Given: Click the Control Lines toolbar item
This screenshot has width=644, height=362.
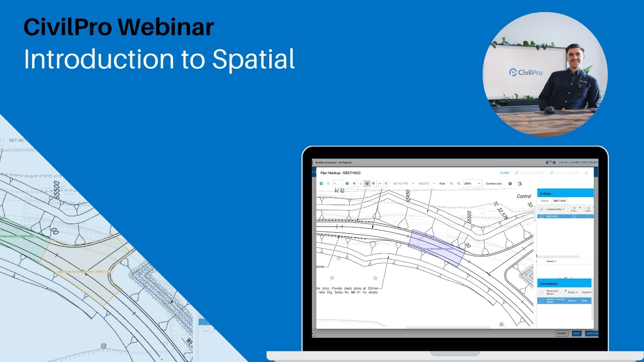Looking at the screenshot, I should pos(494,184).
